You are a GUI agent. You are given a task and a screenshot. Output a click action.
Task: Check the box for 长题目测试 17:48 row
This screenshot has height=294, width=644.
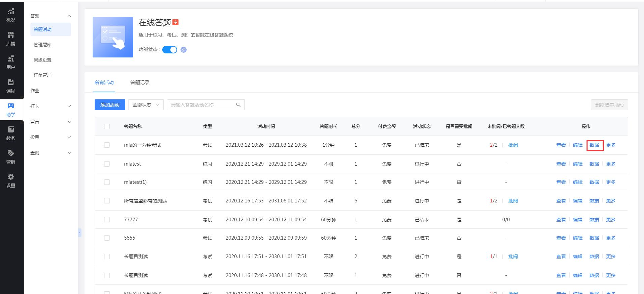[x=107, y=275]
